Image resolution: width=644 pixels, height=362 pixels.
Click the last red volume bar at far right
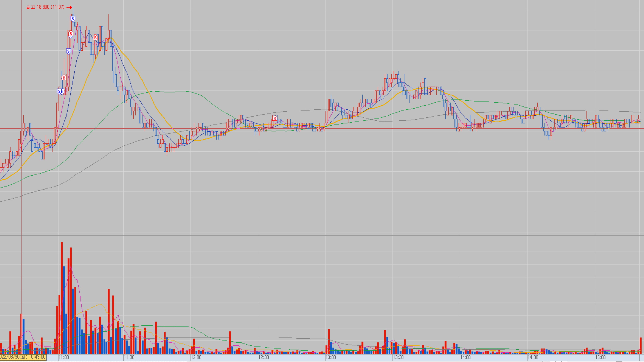[x=641, y=345]
